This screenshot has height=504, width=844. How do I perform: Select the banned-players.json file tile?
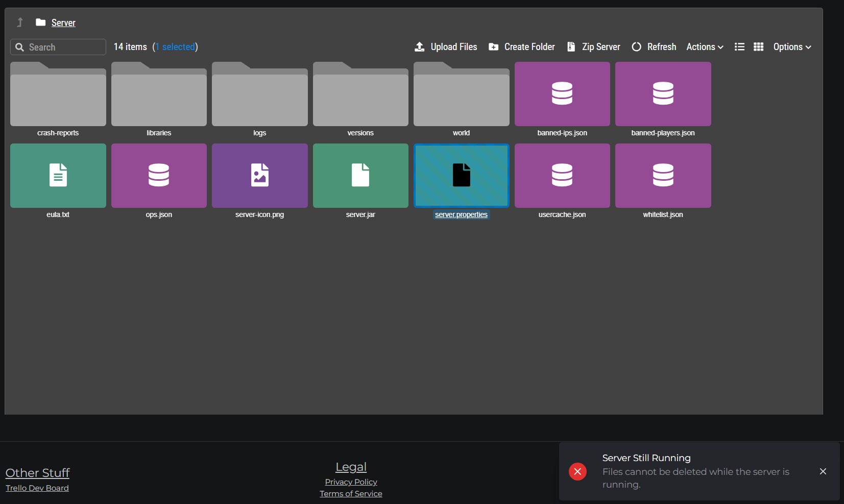pos(663,94)
